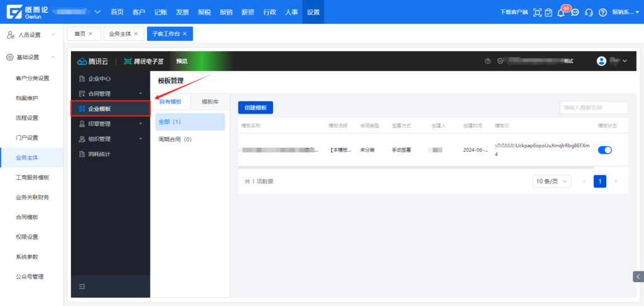Viewport: 644px width, 306px height.
Task: Expand the 印章管理 menu
Action: [141, 123]
